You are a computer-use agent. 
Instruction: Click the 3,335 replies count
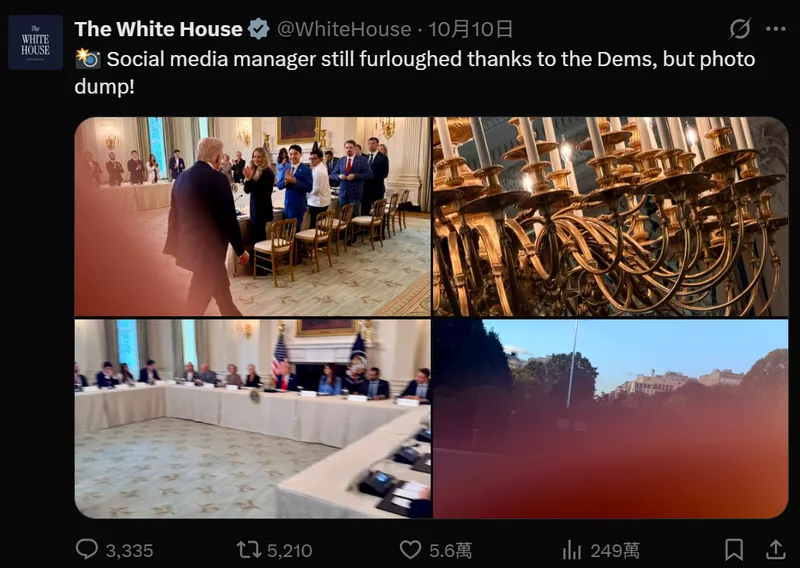tap(129, 551)
